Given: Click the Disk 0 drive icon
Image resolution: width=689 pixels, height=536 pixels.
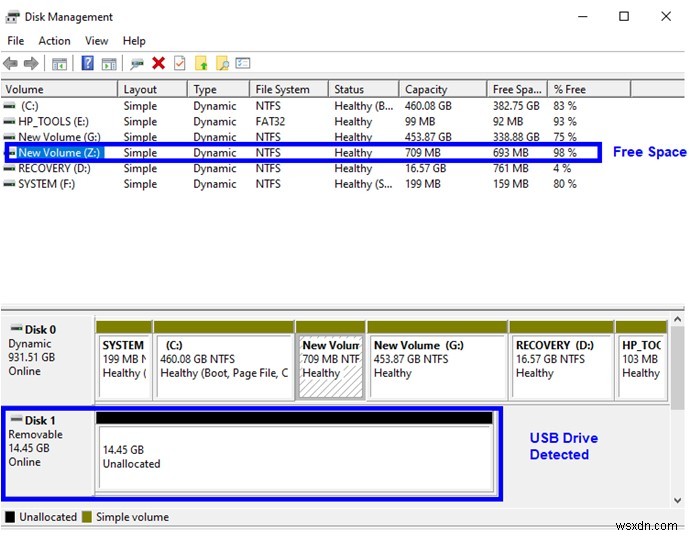Looking at the screenshot, I should click(16, 328).
